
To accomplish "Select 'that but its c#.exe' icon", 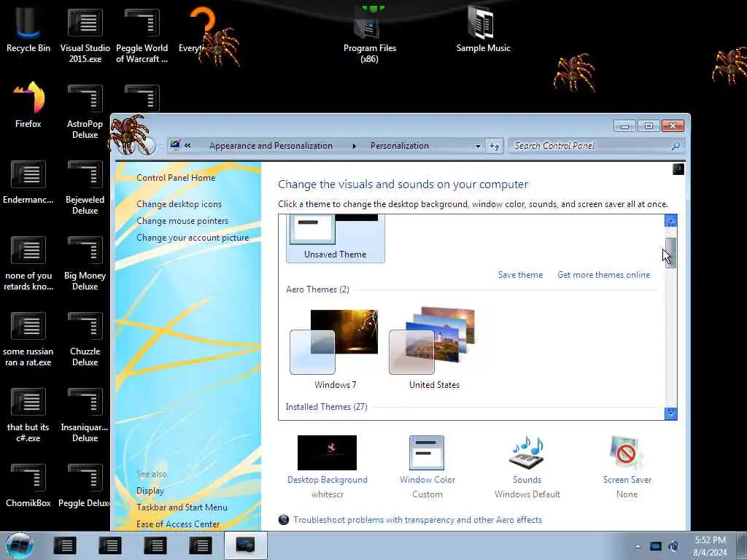I will (x=28, y=414).
